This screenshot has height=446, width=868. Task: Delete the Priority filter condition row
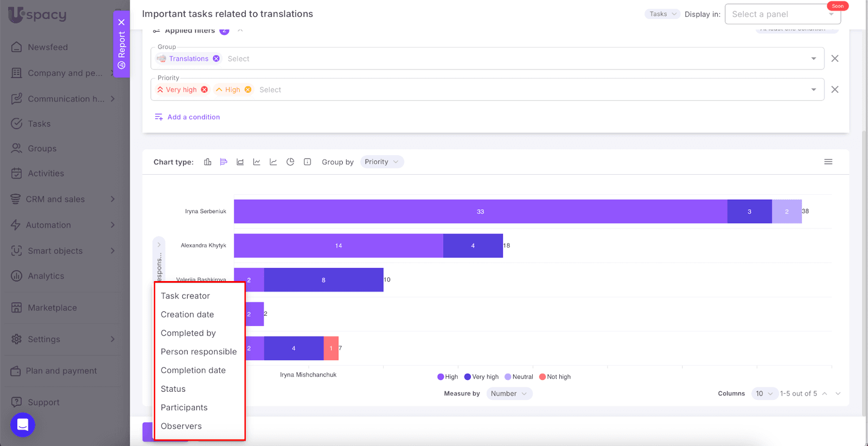pos(834,90)
